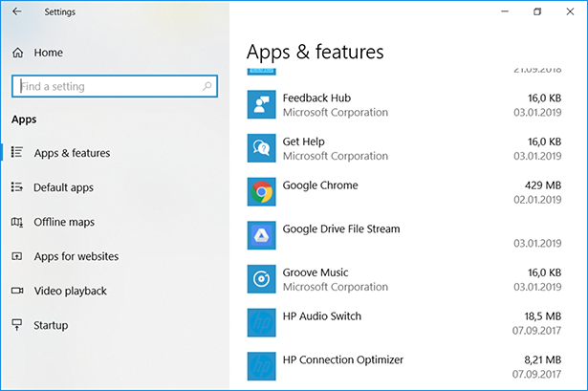Viewport: 588px width, 391px height.
Task: Click the Get Help app icon
Action: [x=261, y=148]
